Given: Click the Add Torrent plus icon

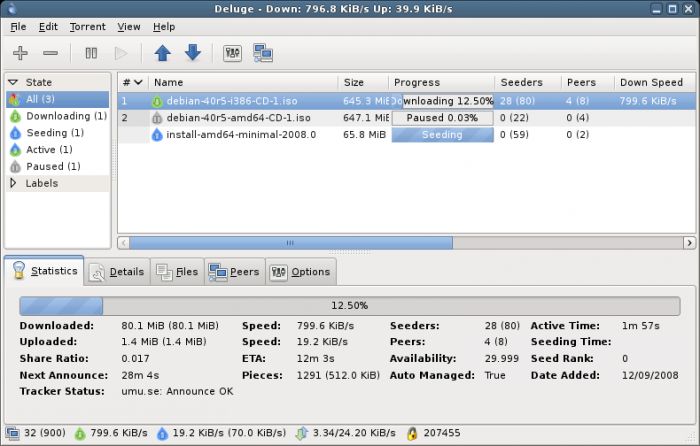Looking at the screenshot, I should (x=20, y=53).
